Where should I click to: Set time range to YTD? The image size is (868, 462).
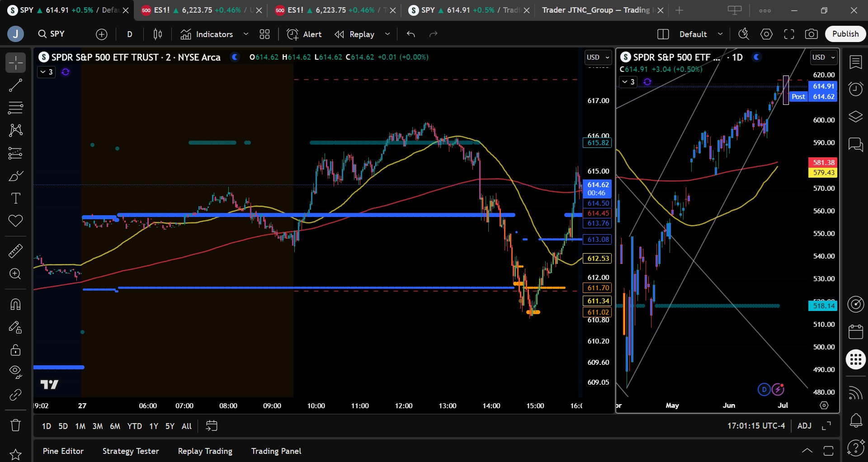click(x=134, y=426)
